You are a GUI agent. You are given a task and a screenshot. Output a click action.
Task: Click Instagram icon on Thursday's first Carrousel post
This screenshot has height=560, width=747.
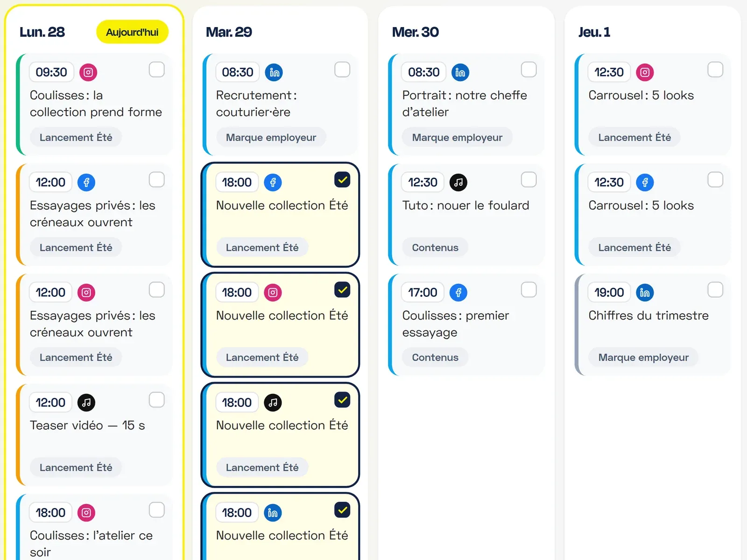click(x=645, y=72)
